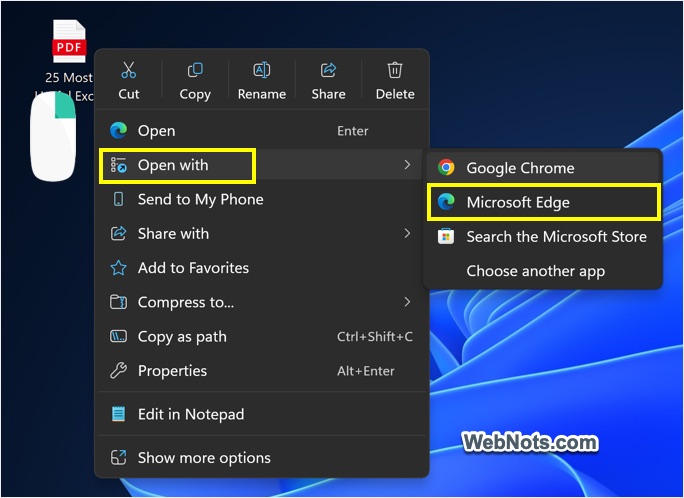Click the Open with list icon
Viewport: 684px width, 498px height.
[118, 165]
